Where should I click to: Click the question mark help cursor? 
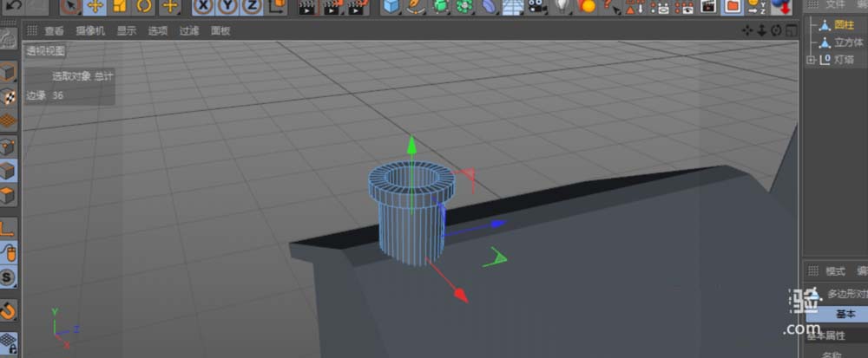pos(610,6)
